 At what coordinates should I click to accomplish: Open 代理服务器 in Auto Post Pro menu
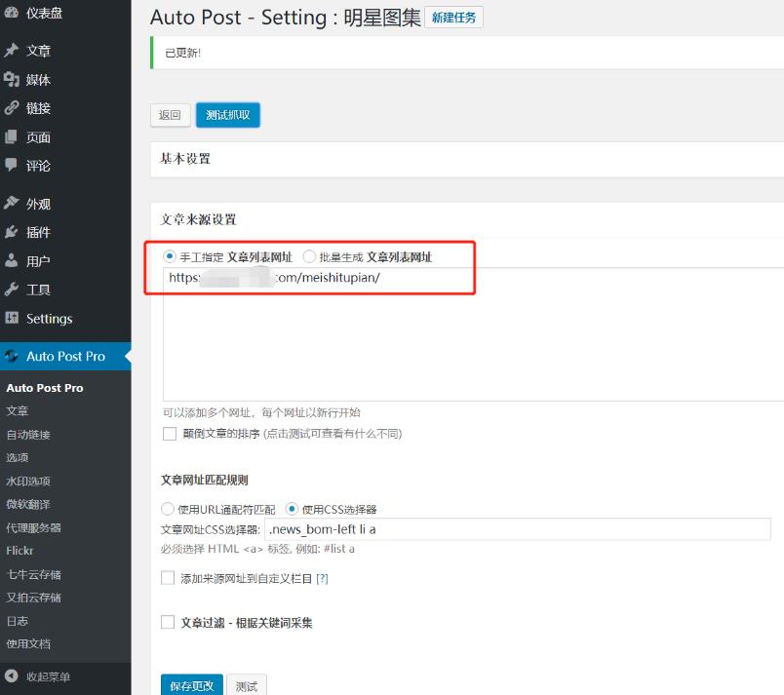tap(33, 527)
